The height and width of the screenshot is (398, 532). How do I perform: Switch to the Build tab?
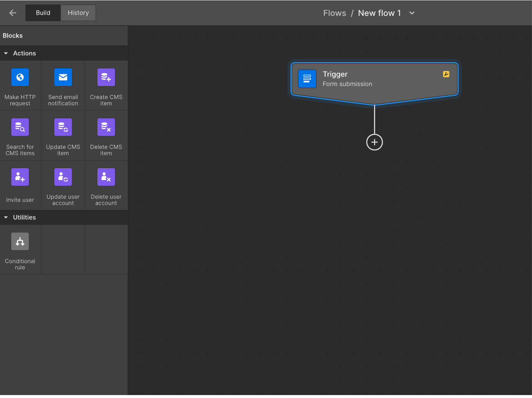coord(43,13)
